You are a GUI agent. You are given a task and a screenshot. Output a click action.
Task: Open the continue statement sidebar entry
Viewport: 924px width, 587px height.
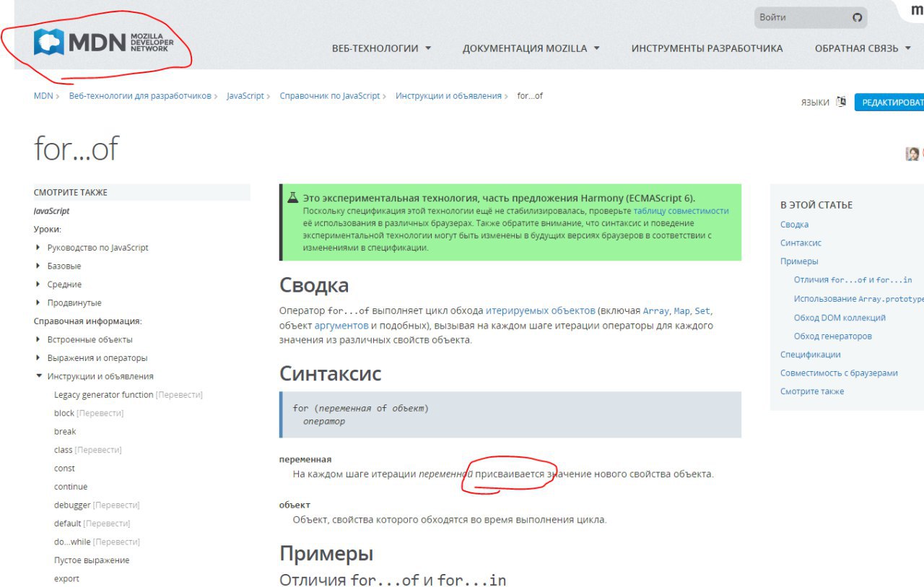[71, 487]
